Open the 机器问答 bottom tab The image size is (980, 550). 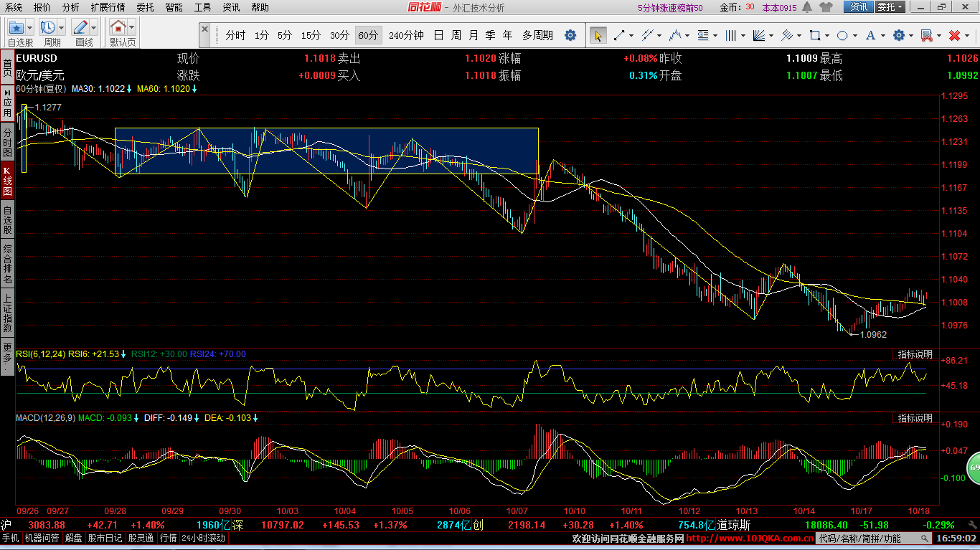(x=42, y=538)
